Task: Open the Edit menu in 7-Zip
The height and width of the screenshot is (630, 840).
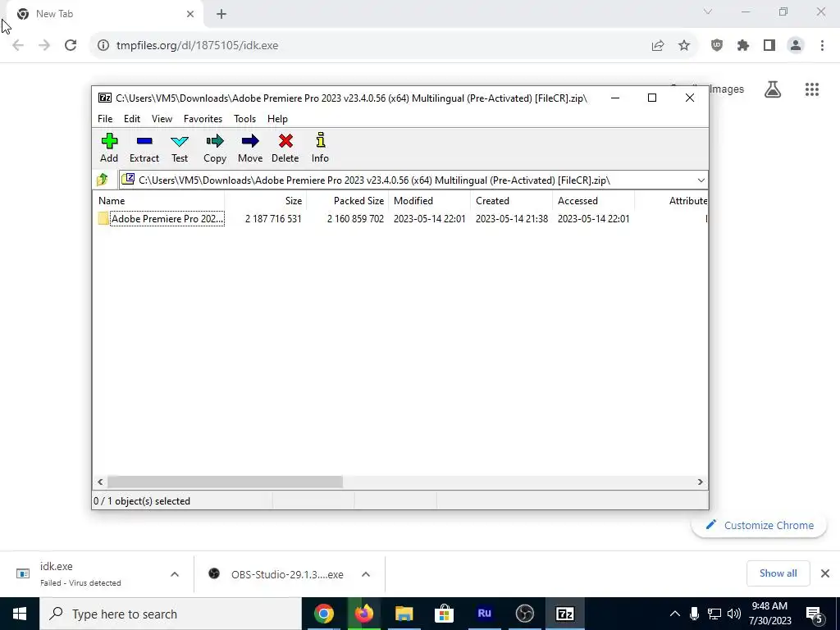Action: (132, 119)
